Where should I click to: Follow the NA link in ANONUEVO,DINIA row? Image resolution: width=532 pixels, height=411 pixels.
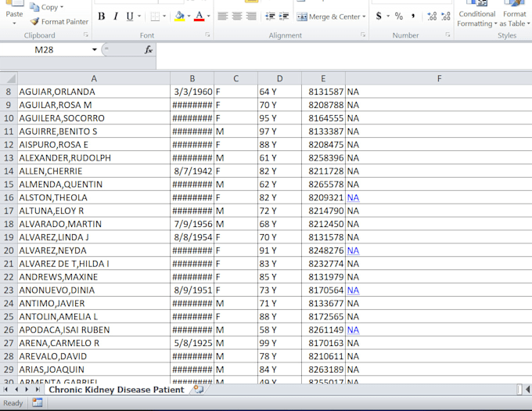[353, 290]
